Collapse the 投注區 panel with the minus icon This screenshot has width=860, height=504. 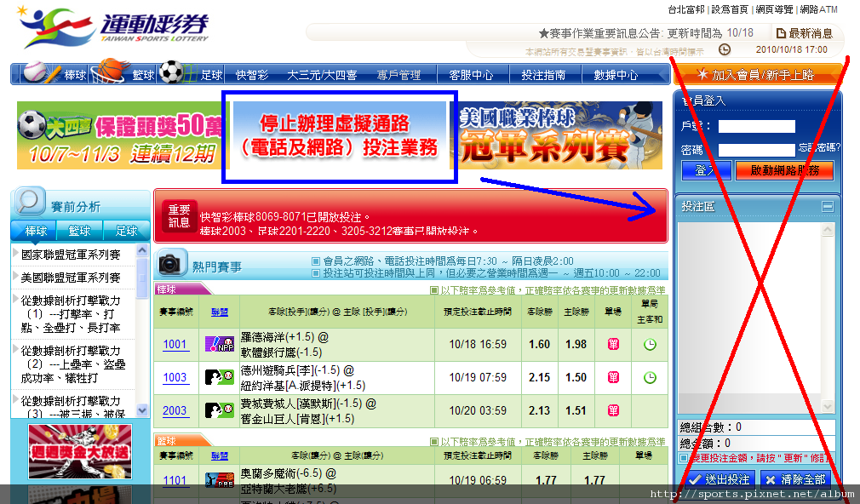(x=828, y=206)
